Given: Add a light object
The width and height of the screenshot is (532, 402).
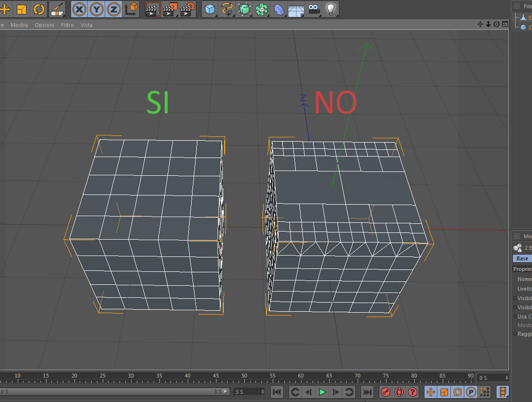Looking at the screenshot, I should coord(331,9).
